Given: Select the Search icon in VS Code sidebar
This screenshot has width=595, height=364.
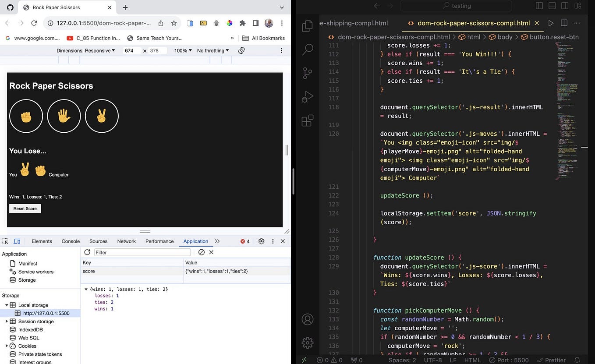Looking at the screenshot, I should [308, 49].
